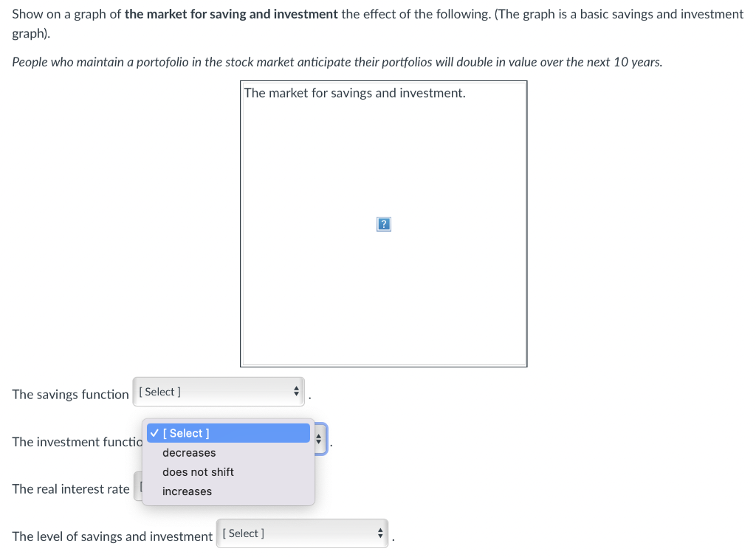Click the stepper arrows on investment function dropdown

point(318,438)
